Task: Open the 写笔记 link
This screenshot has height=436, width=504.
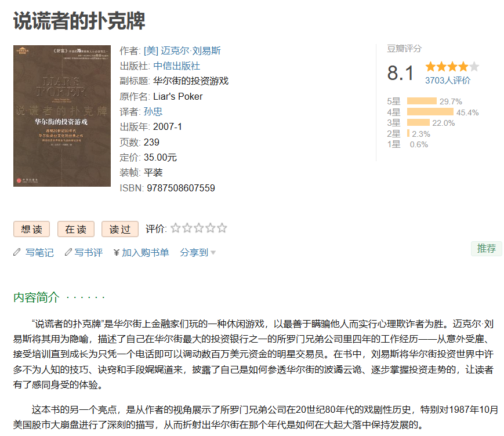Action: (x=39, y=253)
